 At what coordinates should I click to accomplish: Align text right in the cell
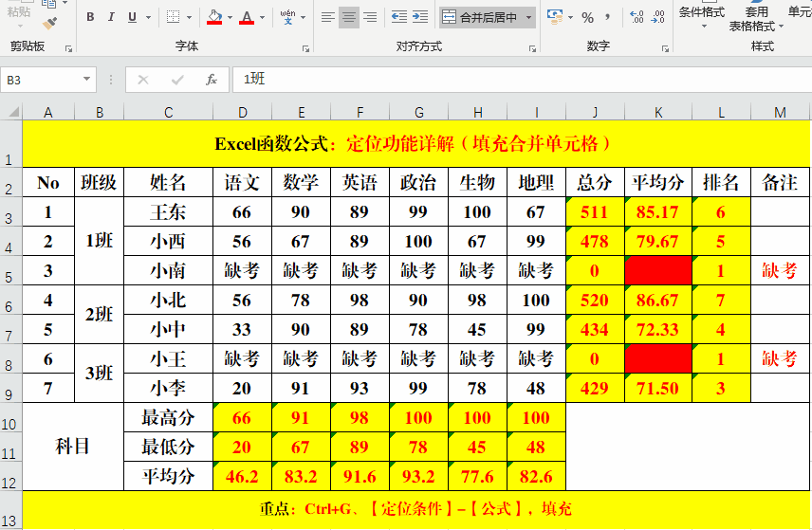point(369,17)
